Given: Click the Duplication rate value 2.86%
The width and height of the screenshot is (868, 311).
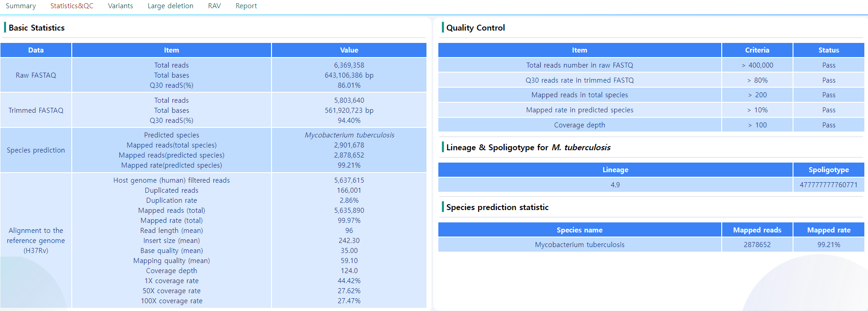Looking at the screenshot, I should [x=349, y=200].
